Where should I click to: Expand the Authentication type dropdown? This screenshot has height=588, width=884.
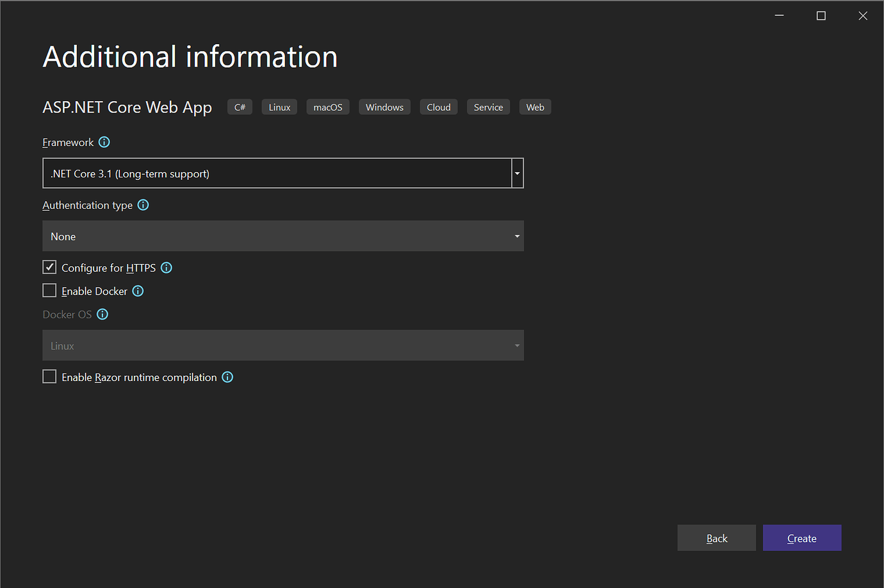point(283,236)
